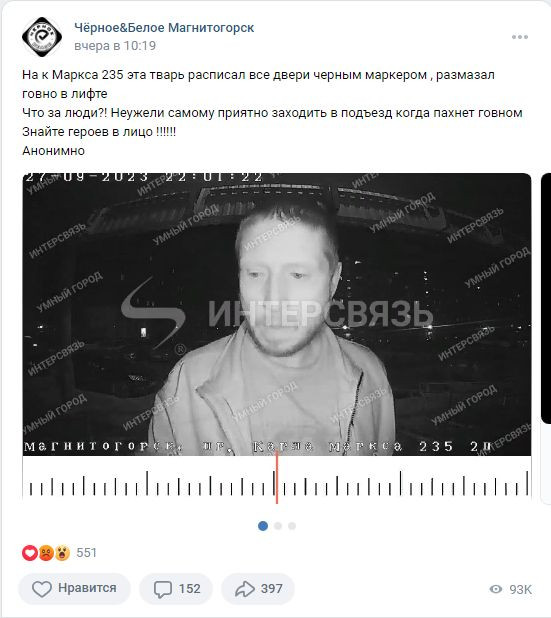
Task: Click the heart icon in Нравится
Action: 41,589
